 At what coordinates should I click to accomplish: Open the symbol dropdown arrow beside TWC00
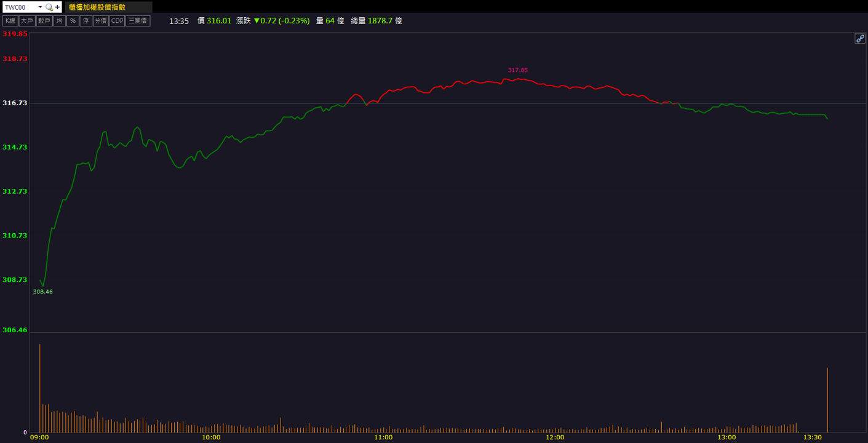click(x=41, y=7)
